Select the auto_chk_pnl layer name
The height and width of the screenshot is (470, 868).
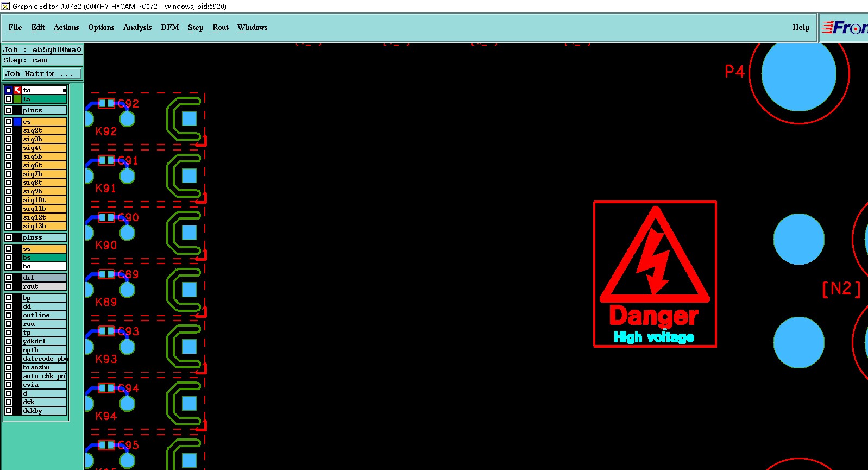pyautogui.click(x=45, y=376)
